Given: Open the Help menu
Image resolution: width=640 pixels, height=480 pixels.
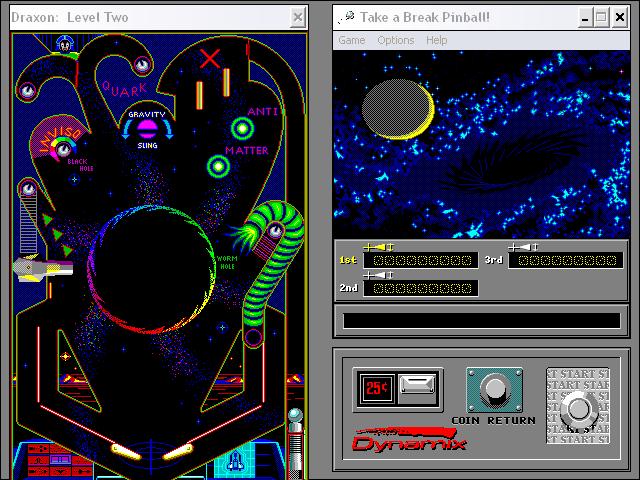Looking at the screenshot, I should click(436, 40).
